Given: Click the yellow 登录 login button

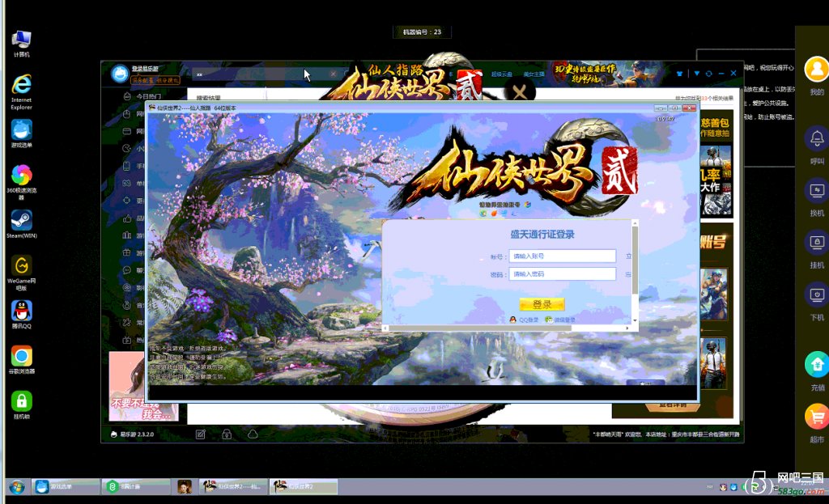Looking at the screenshot, I should (x=542, y=304).
